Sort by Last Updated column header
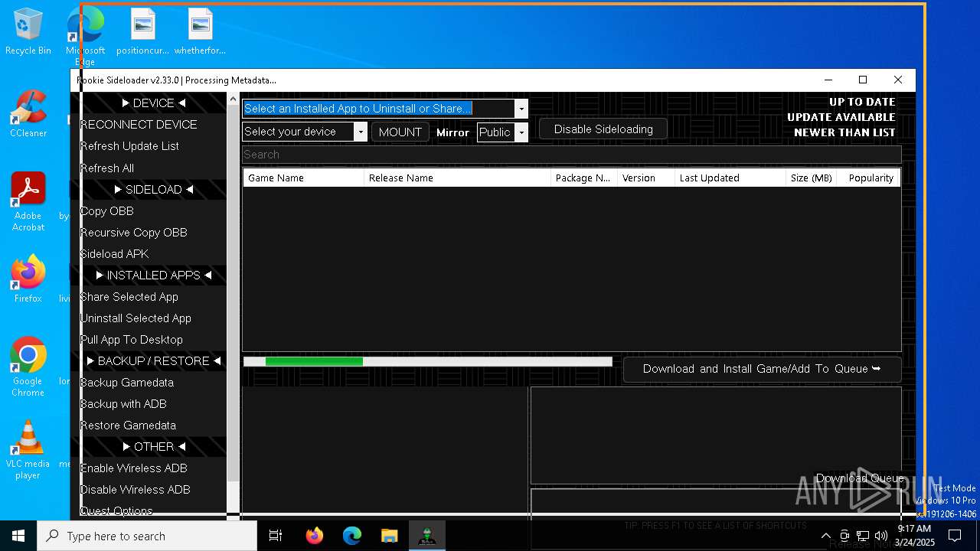The width and height of the screenshot is (980, 551). point(730,178)
